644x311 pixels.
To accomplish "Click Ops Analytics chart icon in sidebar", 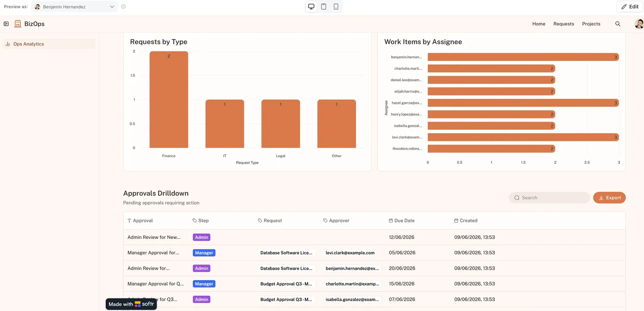I will click(x=8, y=44).
